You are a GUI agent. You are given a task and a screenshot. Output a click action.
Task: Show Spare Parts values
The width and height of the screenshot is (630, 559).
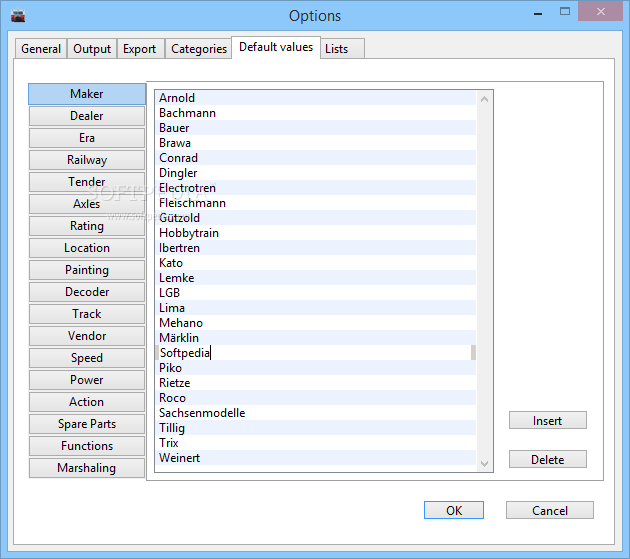point(87,424)
